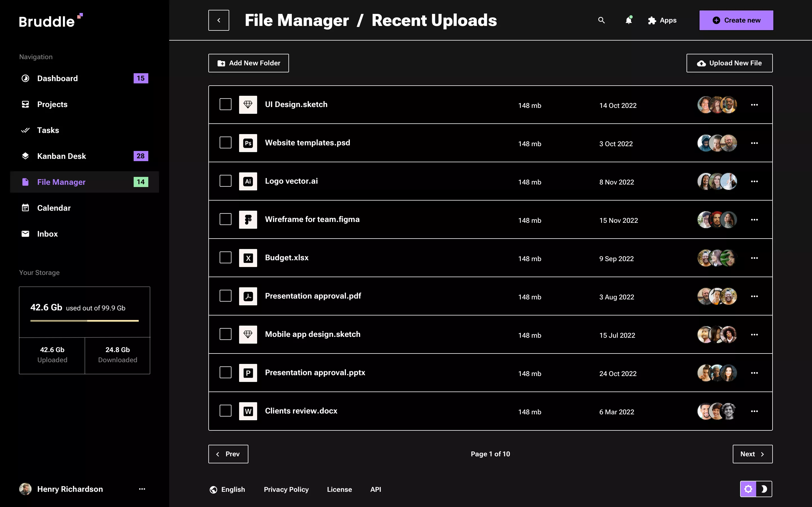Open Henry Richardson's profile options menu
The height and width of the screenshot is (507, 812).
tap(142, 489)
